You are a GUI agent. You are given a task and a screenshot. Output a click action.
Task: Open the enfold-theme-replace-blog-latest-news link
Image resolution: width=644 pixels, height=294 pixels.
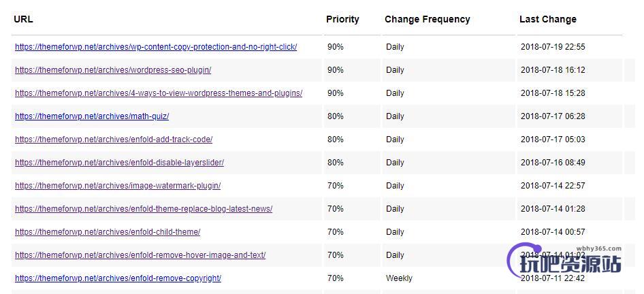click(144, 209)
